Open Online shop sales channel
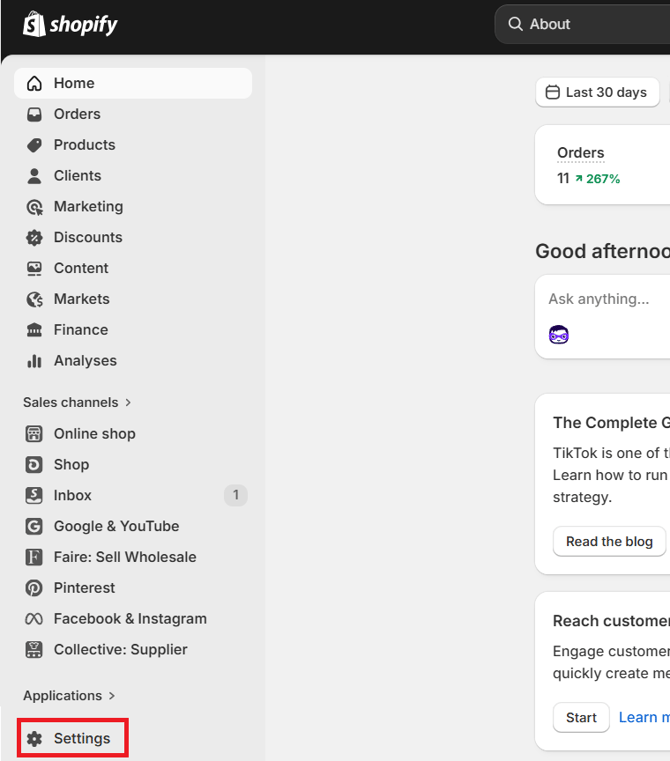The height and width of the screenshot is (761, 670). point(133,433)
